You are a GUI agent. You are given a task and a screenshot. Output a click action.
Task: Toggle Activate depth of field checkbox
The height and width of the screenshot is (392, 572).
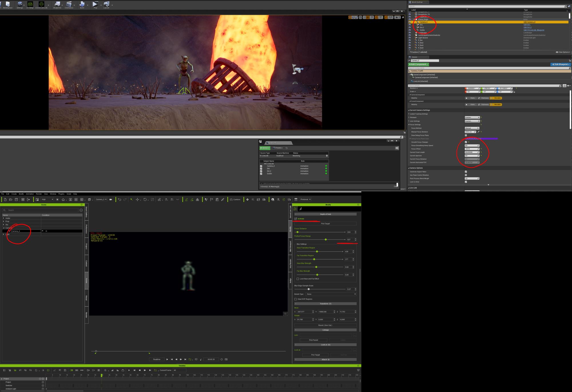pos(295,219)
